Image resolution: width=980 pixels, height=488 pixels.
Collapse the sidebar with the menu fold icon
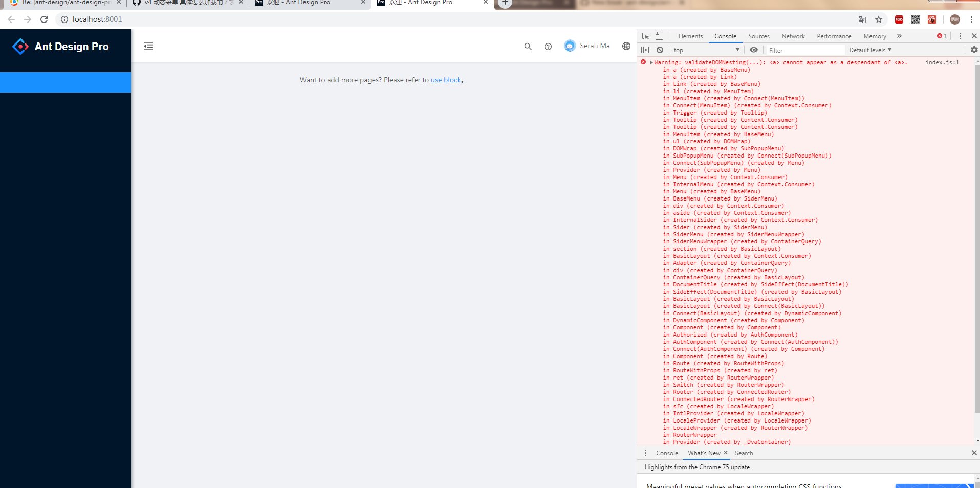[148, 46]
